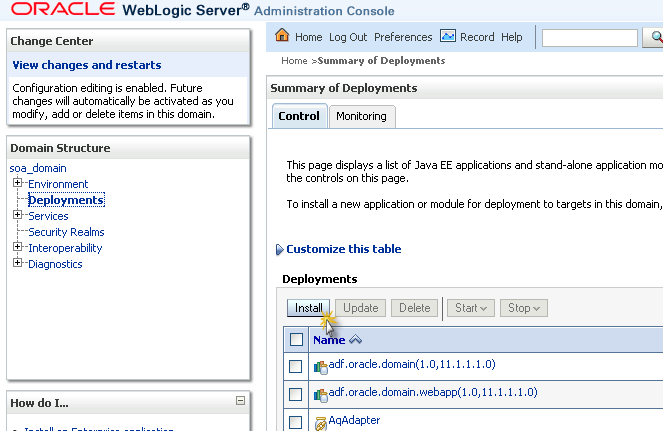The image size is (663, 431).
Task: Click the search magnifier icon
Action: [x=657, y=38]
